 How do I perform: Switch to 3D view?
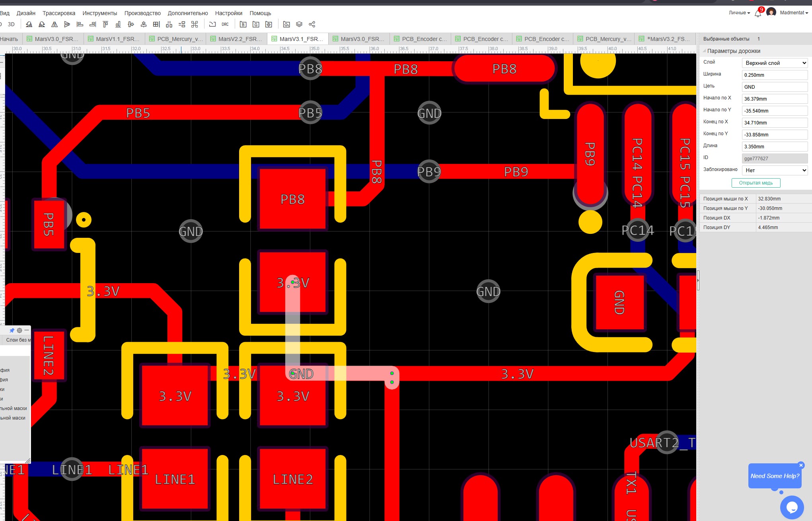pos(11,24)
